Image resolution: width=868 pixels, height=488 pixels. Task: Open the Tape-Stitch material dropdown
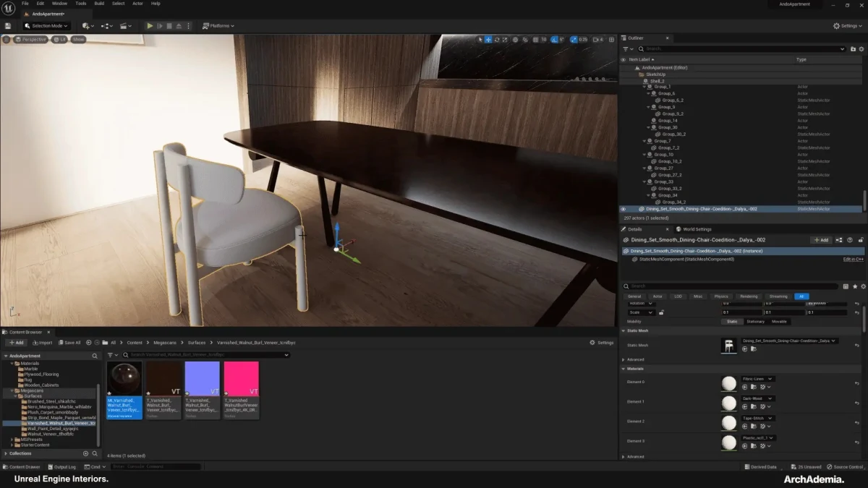point(758,418)
